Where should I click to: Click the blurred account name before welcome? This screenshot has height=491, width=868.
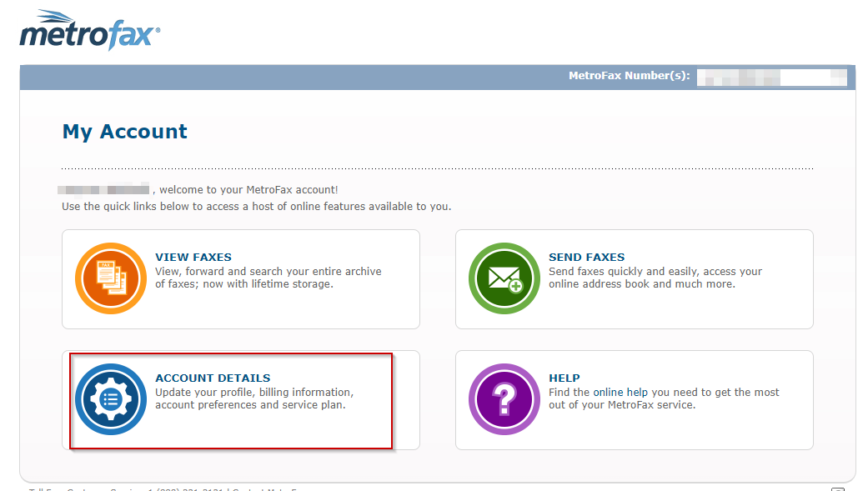[x=103, y=189]
